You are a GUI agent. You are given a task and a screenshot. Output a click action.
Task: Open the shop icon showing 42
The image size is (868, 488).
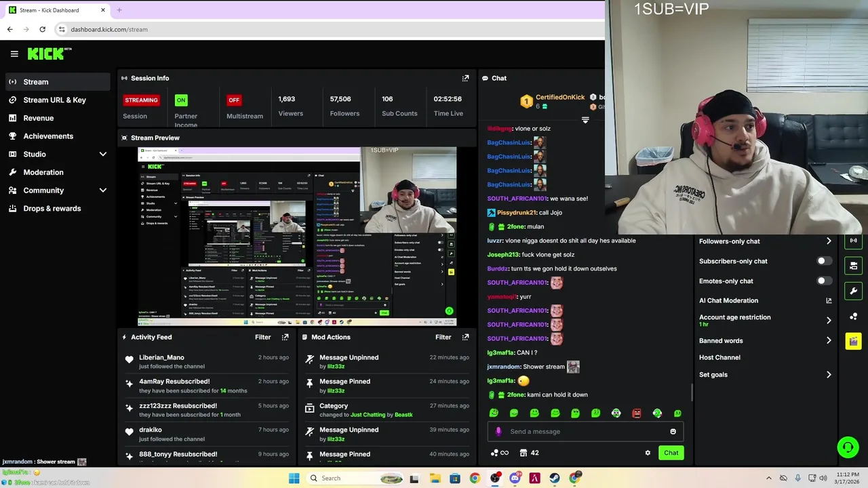pyautogui.click(x=530, y=453)
